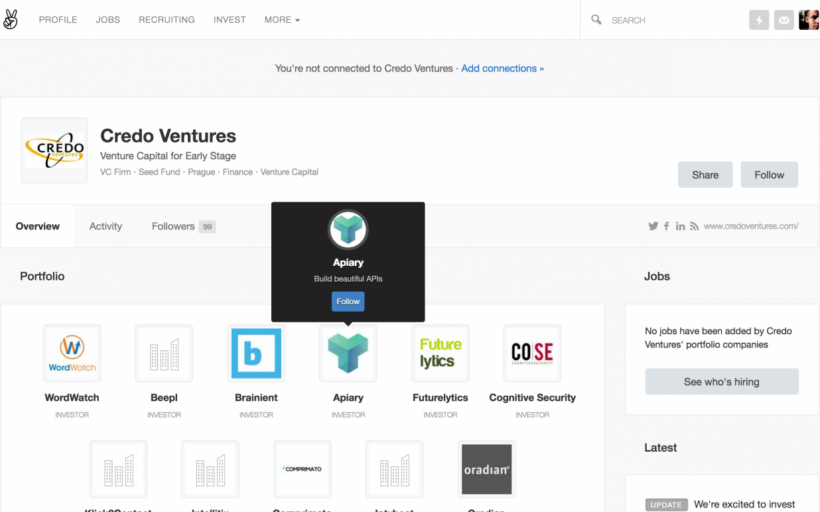820x512 pixels.
Task: Click the search magnifier icon
Action: pyautogui.click(x=597, y=20)
